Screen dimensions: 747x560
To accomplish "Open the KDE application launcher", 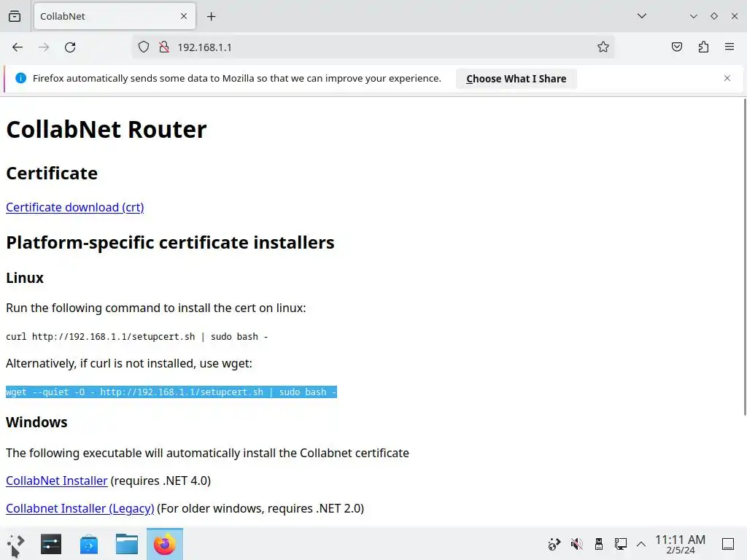I will 16,544.
